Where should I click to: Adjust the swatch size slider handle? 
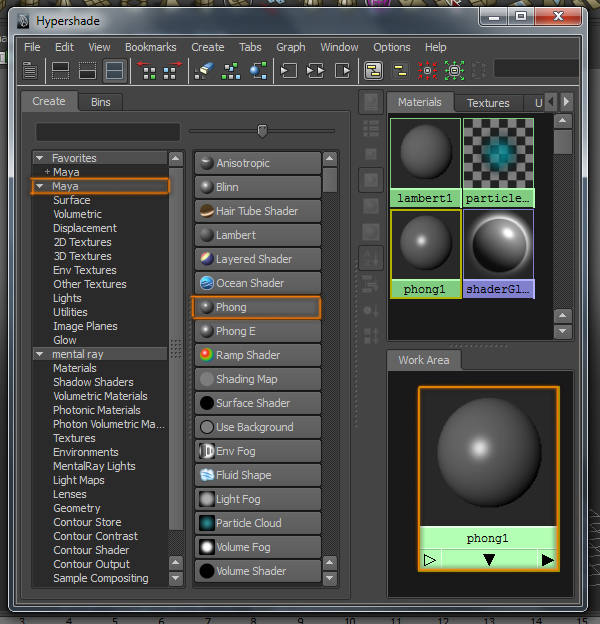coord(262,131)
